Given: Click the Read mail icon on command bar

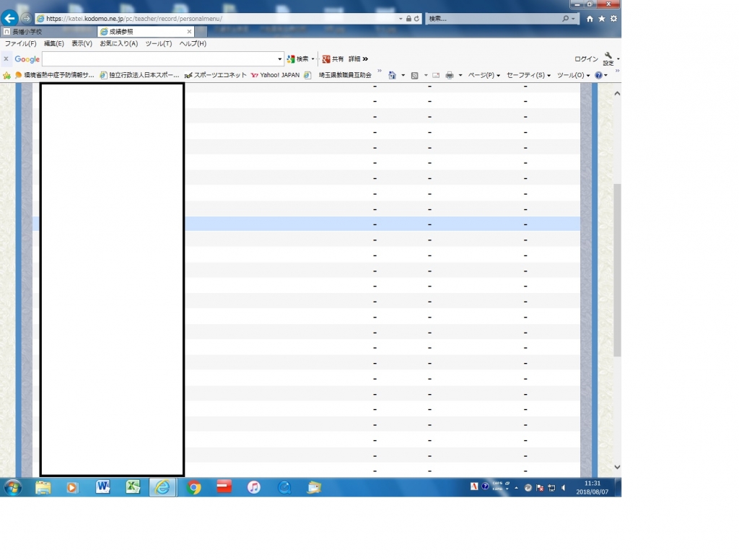Looking at the screenshot, I should tap(436, 76).
